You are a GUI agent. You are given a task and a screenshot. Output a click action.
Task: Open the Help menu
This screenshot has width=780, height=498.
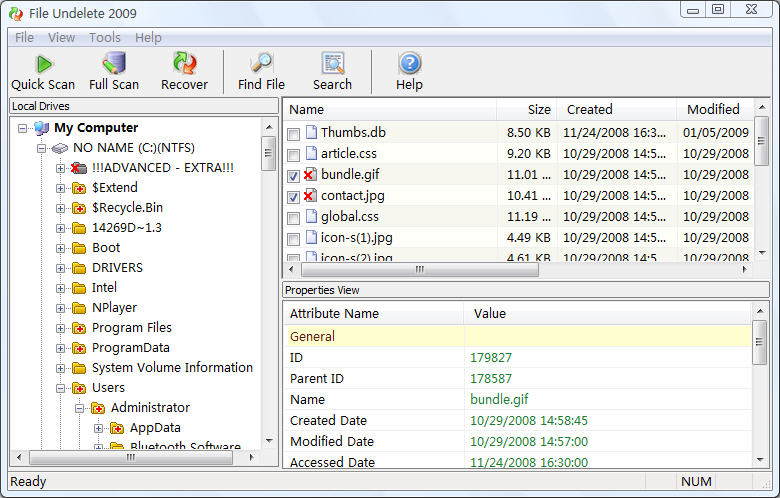pyautogui.click(x=148, y=37)
